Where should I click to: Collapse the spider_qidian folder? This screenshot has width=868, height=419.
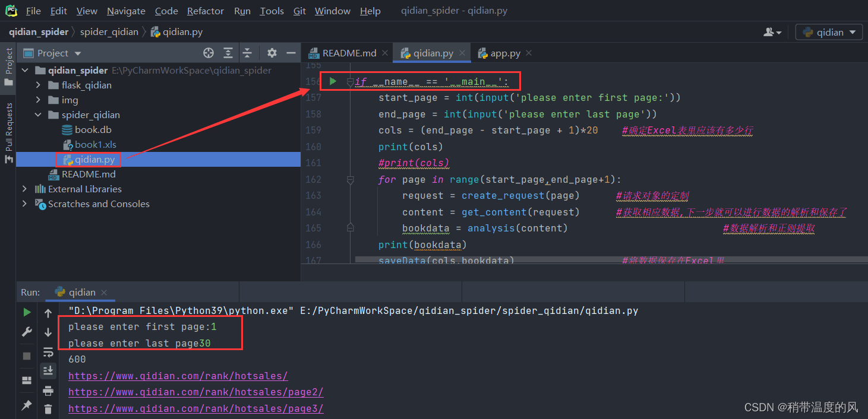pos(38,115)
